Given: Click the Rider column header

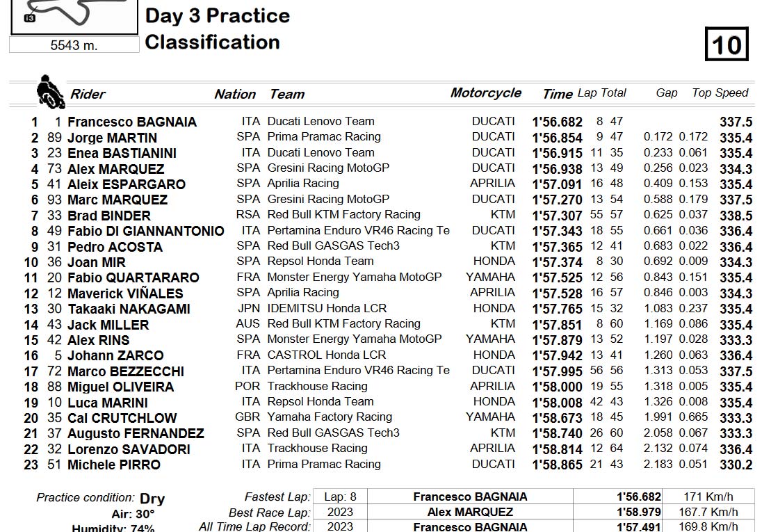Looking at the screenshot, I should click(x=88, y=94).
